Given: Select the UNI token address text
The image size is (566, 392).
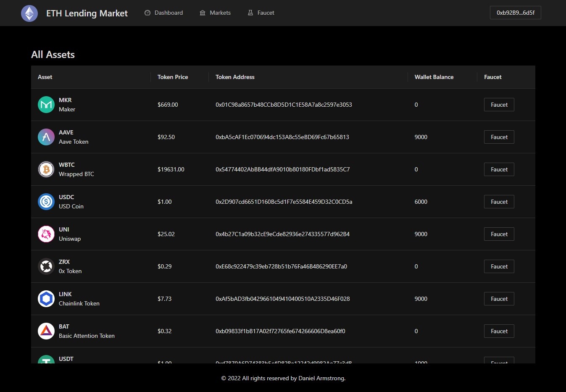Looking at the screenshot, I should click(282, 234).
